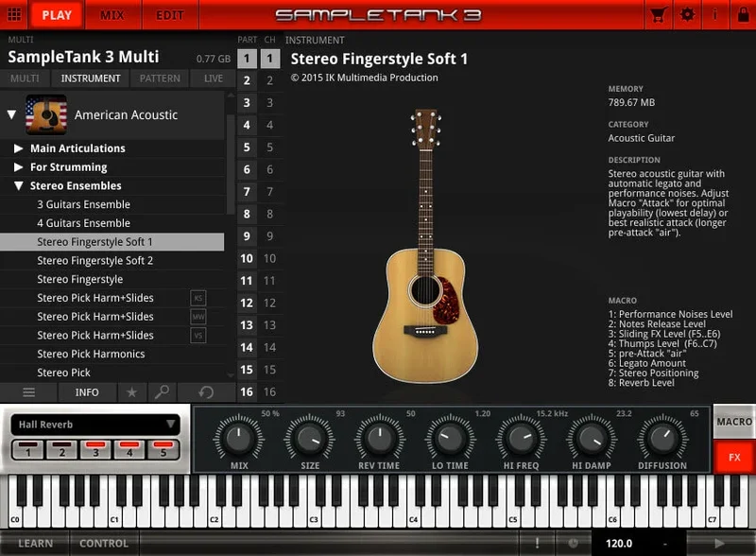This screenshot has height=556, width=756.
Task: Expand Main Articulations folder
Action: [18, 148]
